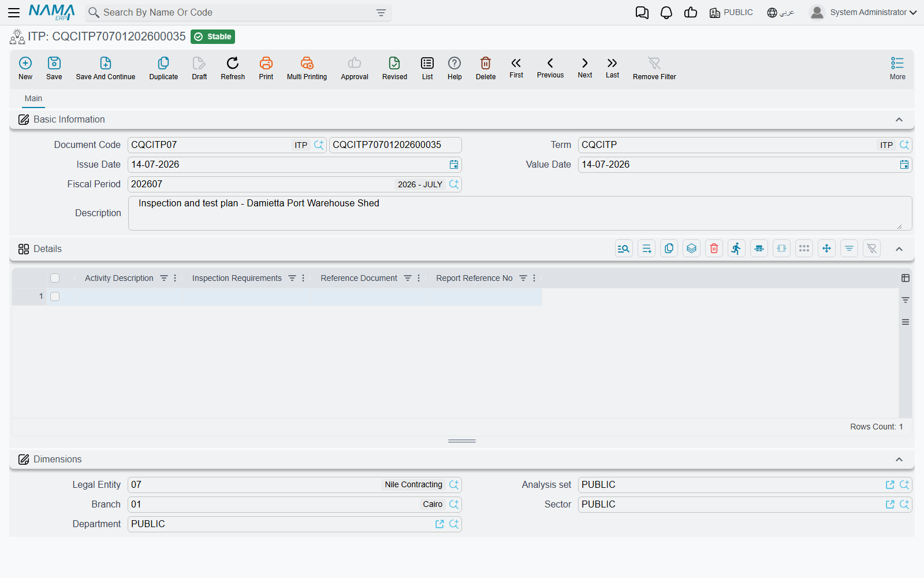Open Report Reference No column filter
The height and width of the screenshot is (578, 924).
tap(523, 278)
